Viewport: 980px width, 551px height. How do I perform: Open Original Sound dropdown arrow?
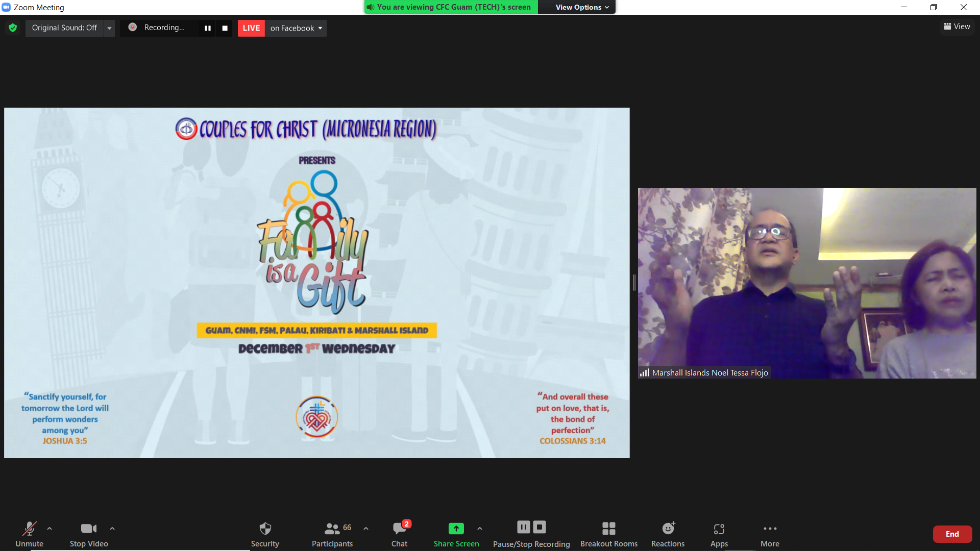(x=109, y=28)
